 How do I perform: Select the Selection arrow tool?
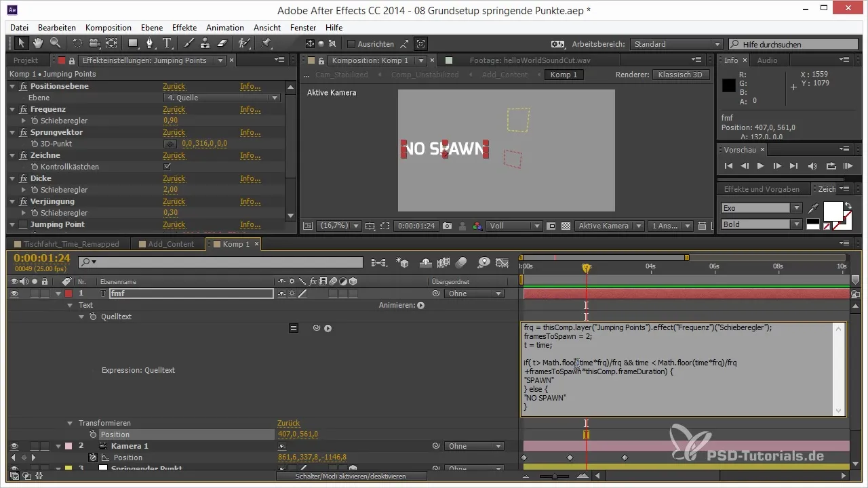point(21,43)
